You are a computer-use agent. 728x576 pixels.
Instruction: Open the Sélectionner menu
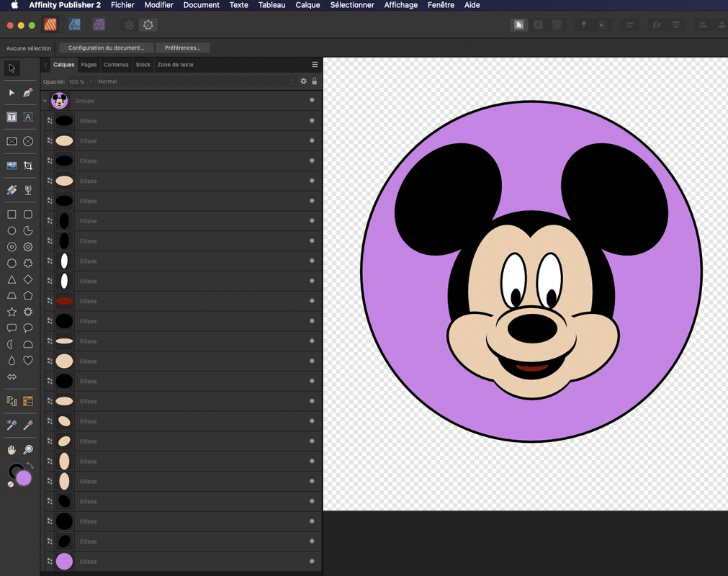point(352,5)
